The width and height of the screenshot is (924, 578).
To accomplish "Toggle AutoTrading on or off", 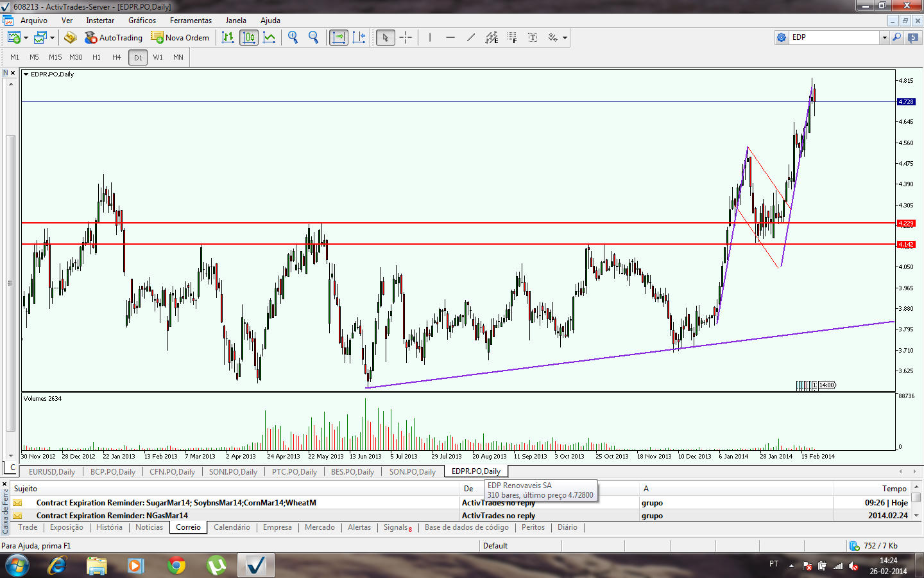I will 114,38.
